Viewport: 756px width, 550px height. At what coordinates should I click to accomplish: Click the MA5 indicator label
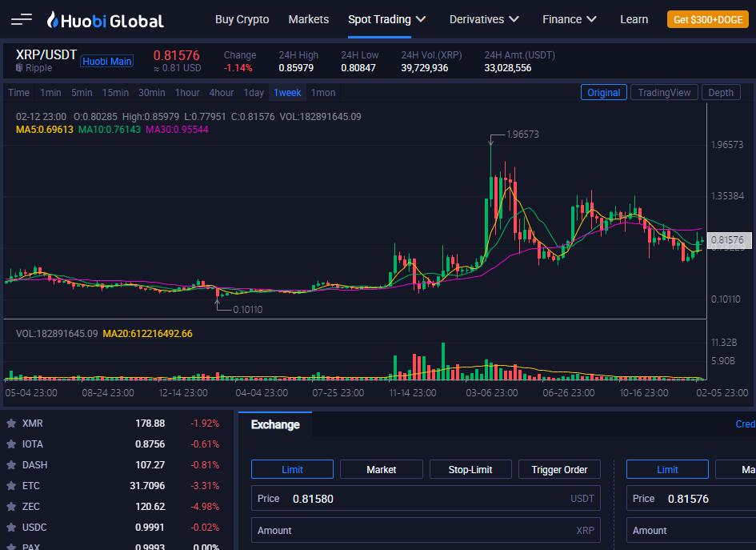[44, 130]
